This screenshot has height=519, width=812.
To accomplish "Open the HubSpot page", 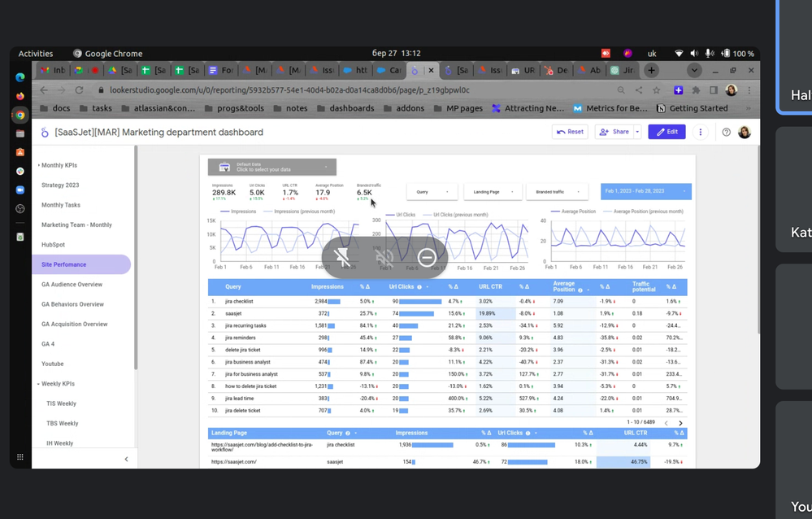I will point(53,245).
